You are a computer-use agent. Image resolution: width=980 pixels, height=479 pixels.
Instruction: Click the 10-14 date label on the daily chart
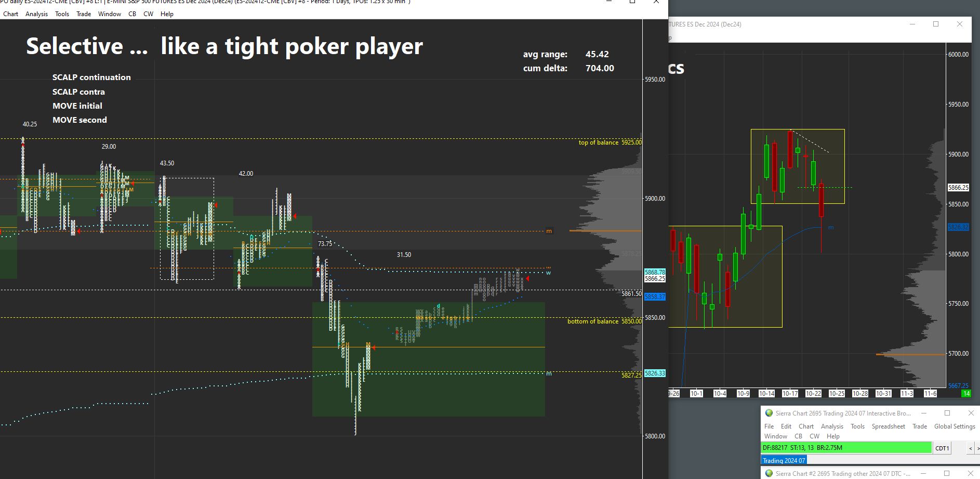766,394
